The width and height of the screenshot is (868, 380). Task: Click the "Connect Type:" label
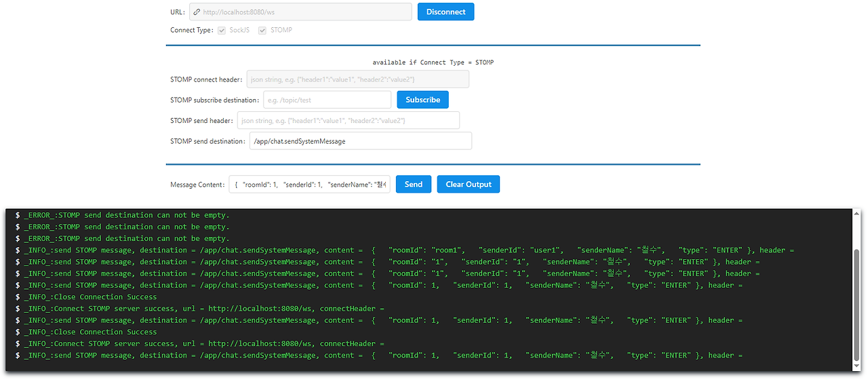coord(192,30)
